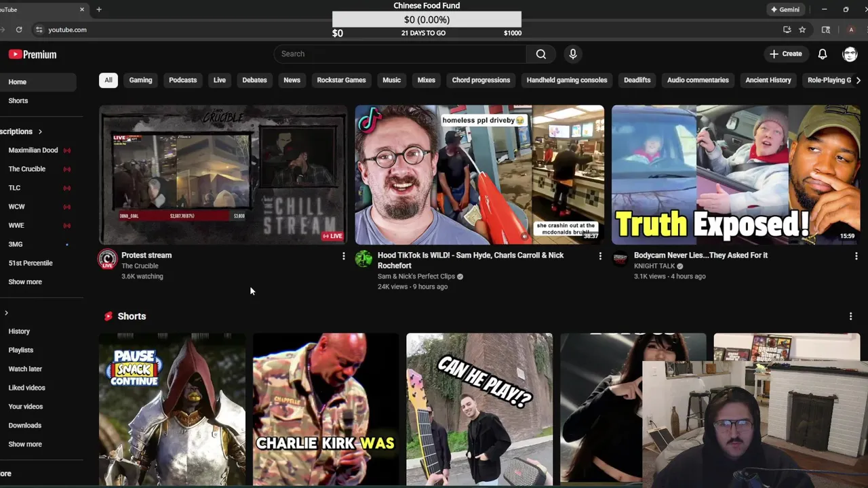This screenshot has width=868, height=488.
Task: Start voice search with microphone icon
Action: click(x=573, y=54)
